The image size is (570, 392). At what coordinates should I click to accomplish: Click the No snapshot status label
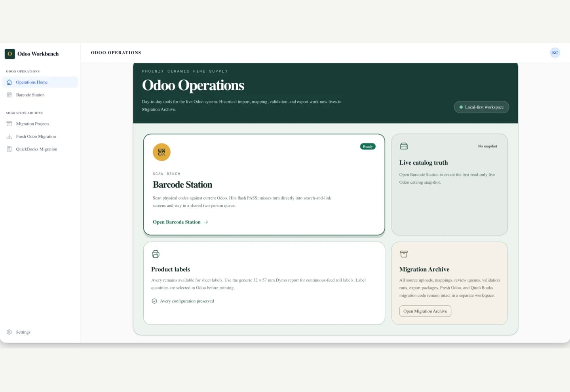click(x=488, y=146)
